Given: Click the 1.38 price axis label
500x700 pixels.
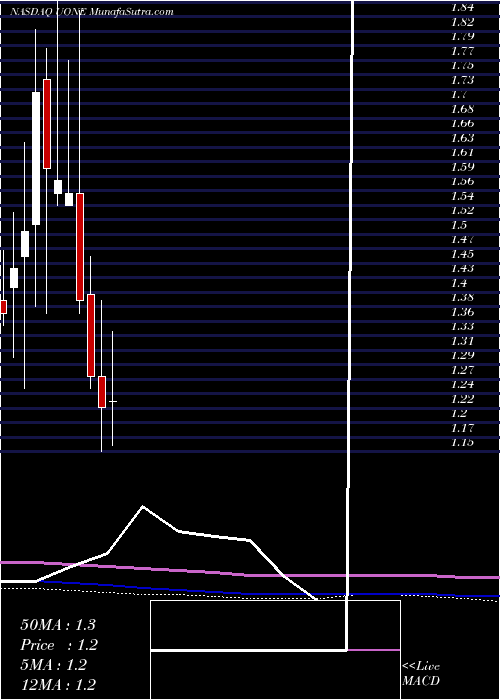Looking at the screenshot, I should tap(462, 297).
